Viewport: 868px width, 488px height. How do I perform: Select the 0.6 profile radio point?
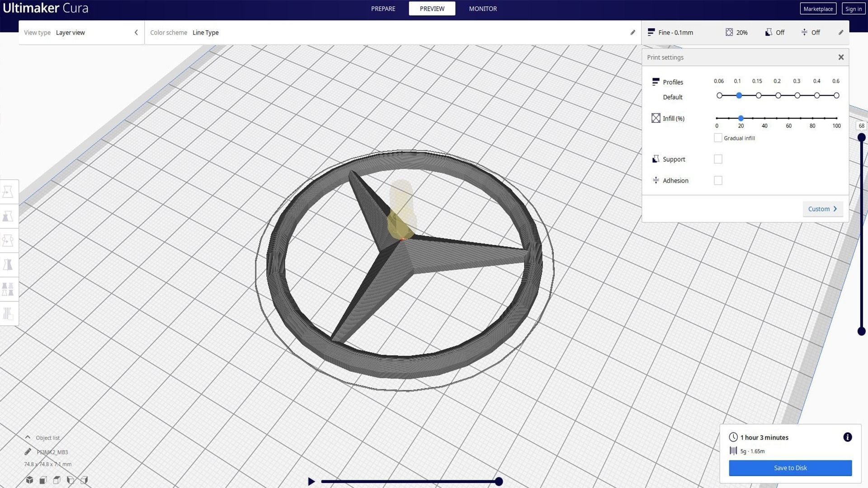tap(836, 95)
